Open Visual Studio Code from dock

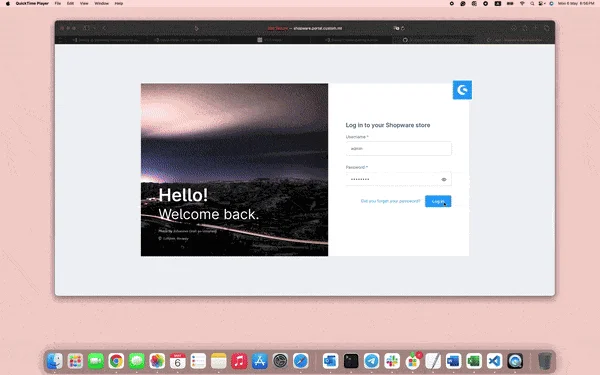pos(494,361)
